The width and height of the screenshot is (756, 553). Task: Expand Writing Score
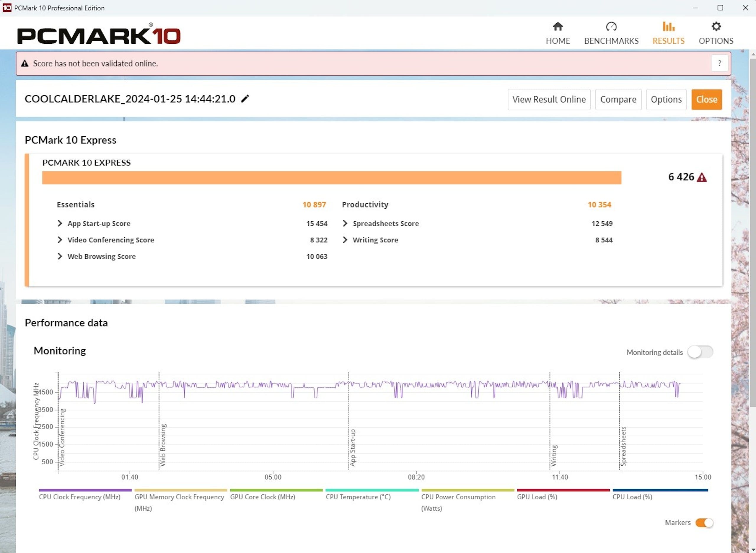pos(345,240)
